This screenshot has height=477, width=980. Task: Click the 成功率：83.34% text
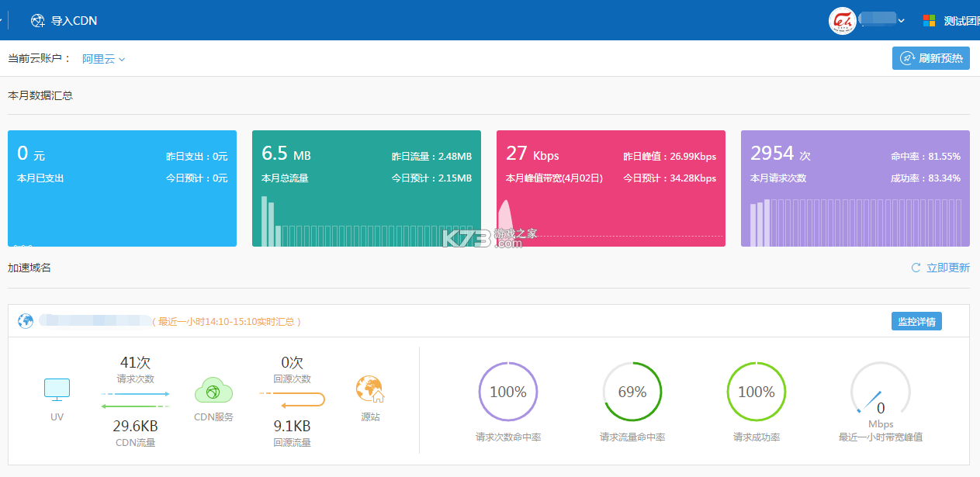click(x=926, y=178)
